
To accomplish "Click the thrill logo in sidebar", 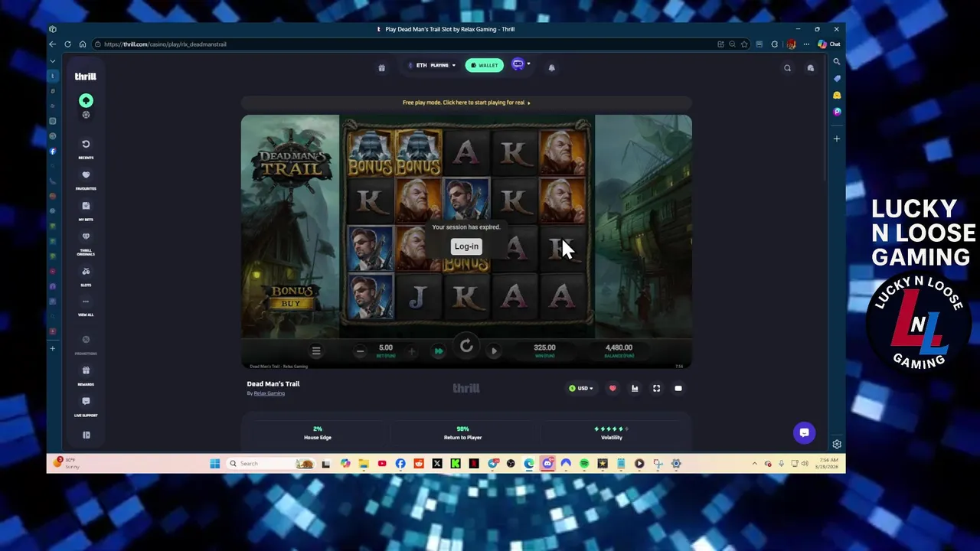I will (x=85, y=77).
